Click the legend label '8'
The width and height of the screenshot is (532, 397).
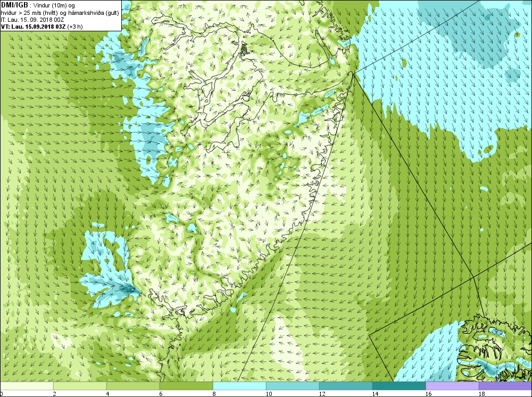(x=214, y=394)
